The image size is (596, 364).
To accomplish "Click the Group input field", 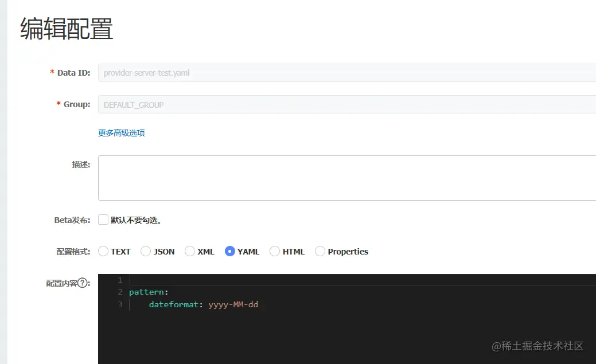I will [x=347, y=104].
